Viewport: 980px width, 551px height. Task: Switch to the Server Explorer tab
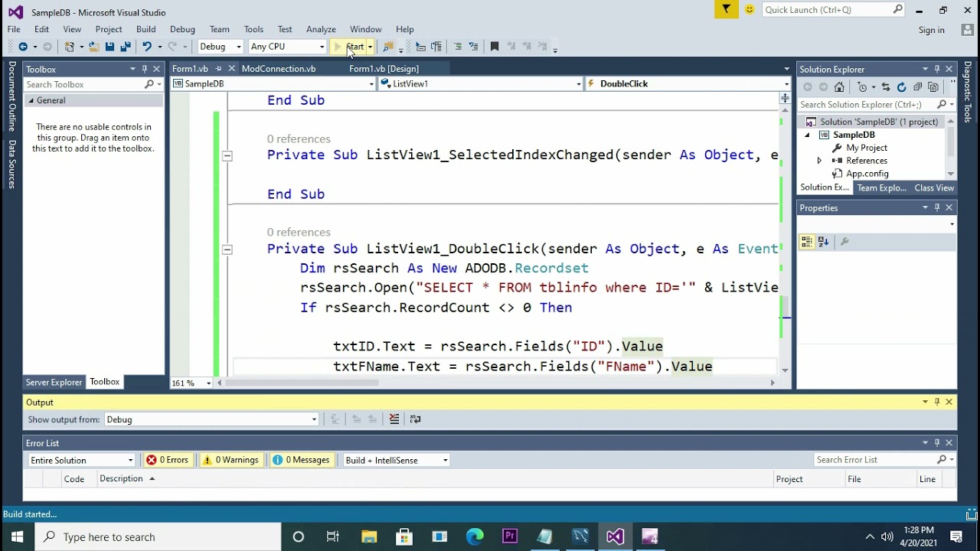point(54,382)
